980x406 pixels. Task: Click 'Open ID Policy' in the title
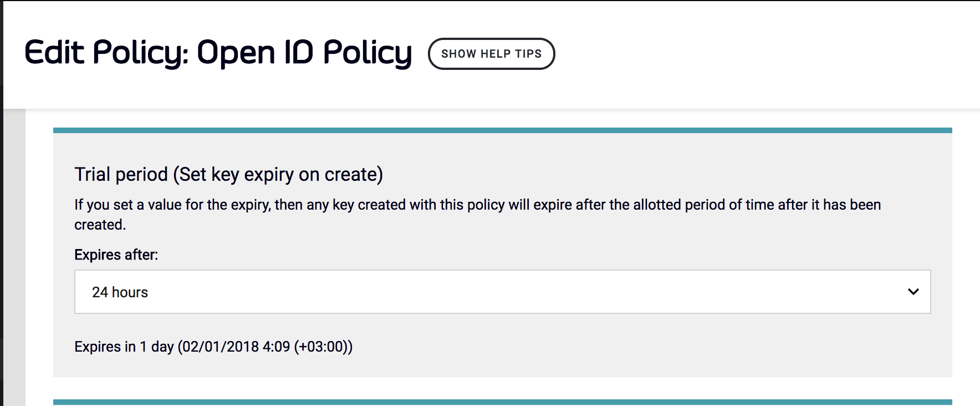click(x=304, y=53)
